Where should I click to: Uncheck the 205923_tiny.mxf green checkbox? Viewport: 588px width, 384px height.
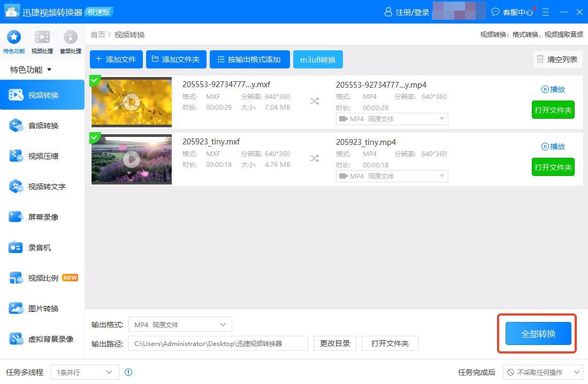click(95, 138)
